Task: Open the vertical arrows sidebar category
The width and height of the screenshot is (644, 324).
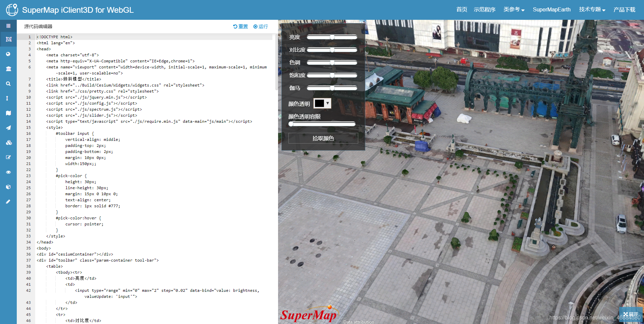Action: 7,98
